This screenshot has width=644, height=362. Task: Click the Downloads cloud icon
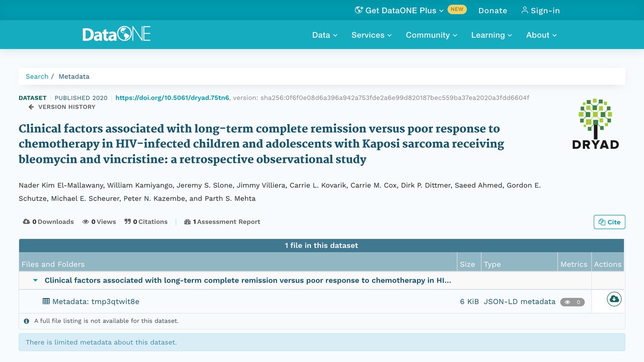click(x=26, y=222)
